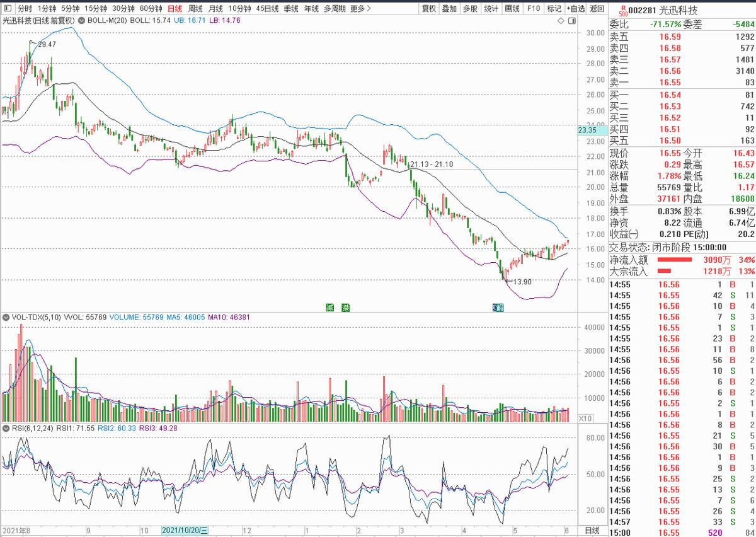
Task: Click the R500 badge beside stock code
Action: [x=623, y=10]
